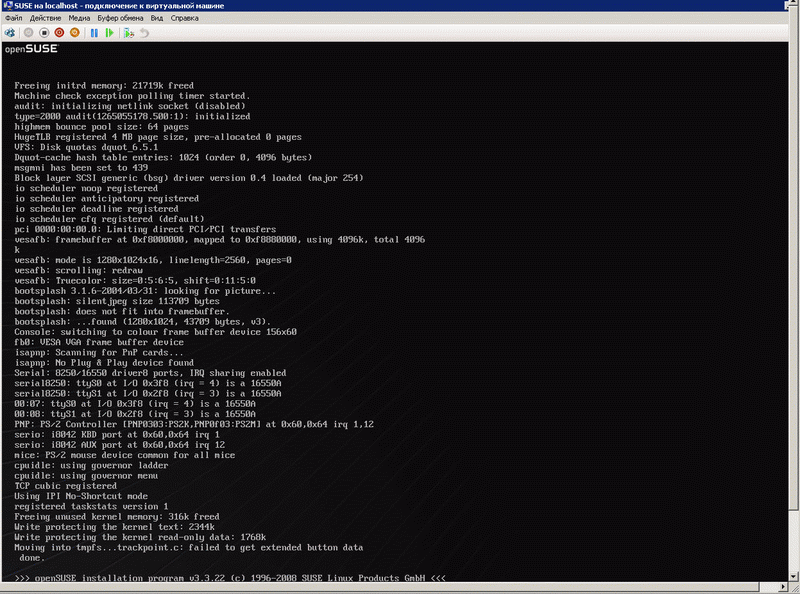Viewport: 800px width, 594px height.
Task: Click line 'VFS: Disk quotas dquot_6.5.1'
Action: click(86, 147)
